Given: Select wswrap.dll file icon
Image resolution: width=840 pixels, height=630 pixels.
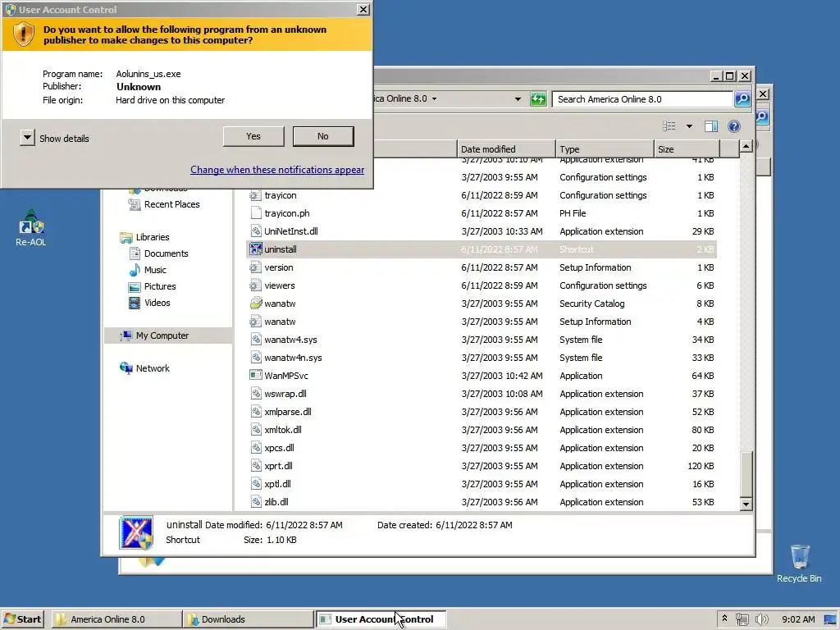Looking at the screenshot, I should click(256, 393).
